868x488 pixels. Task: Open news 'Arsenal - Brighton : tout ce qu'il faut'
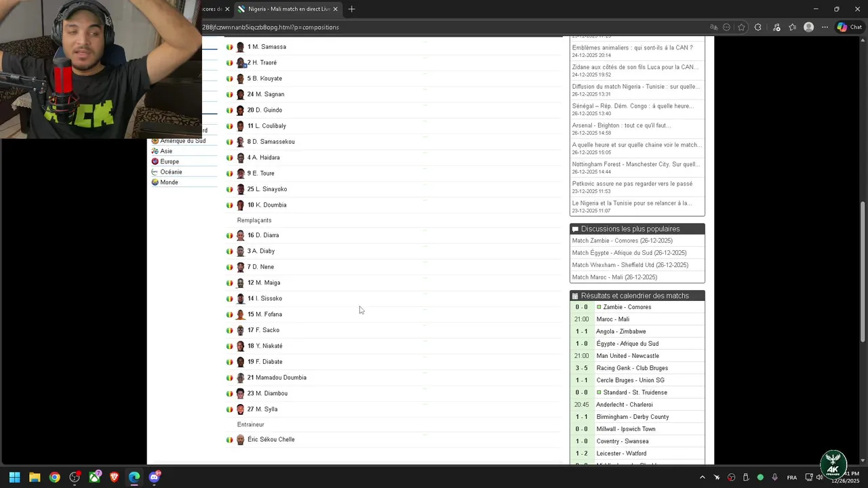[x=622, y=125]
